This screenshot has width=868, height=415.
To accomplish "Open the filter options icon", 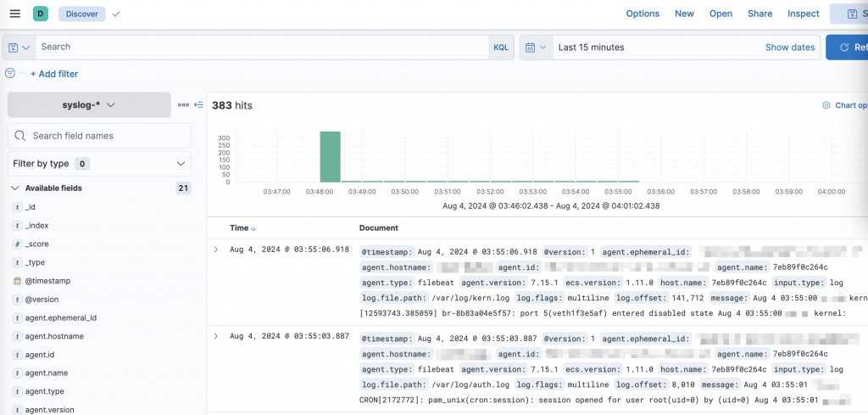I will (x=10, y=73).
